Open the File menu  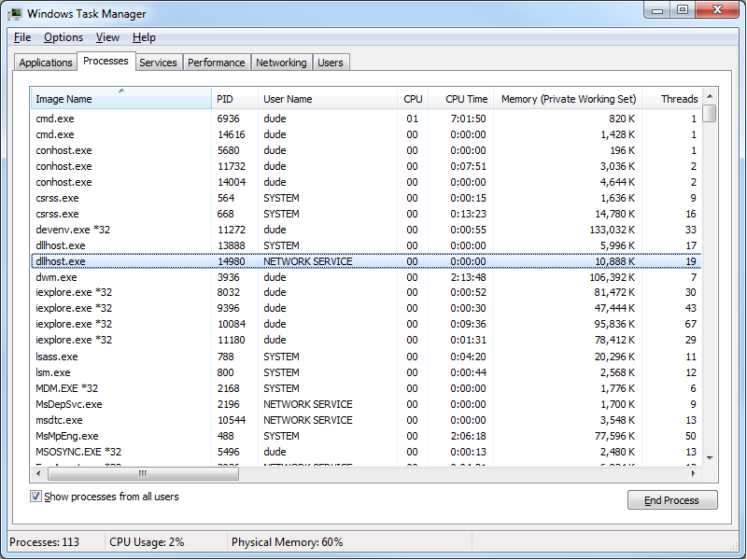pos(22,37)
